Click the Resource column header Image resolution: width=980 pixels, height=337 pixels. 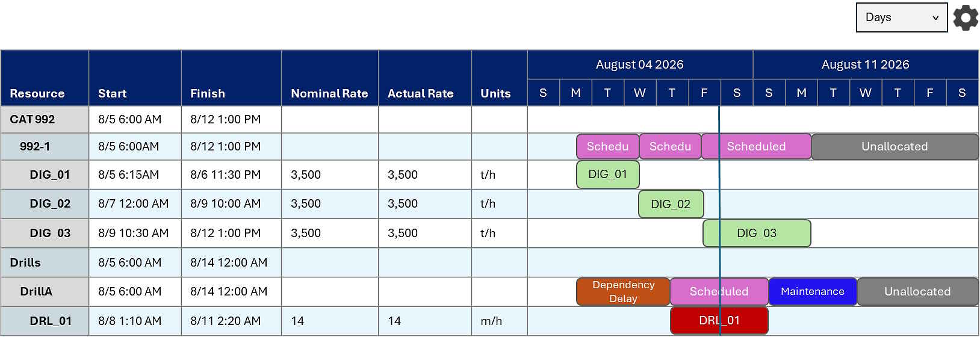pos(37,93)
